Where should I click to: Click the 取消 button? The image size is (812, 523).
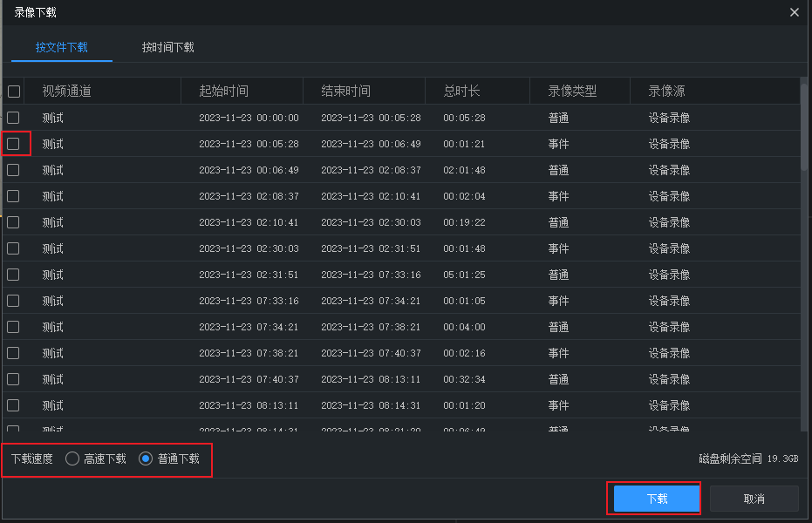[754, 499]
